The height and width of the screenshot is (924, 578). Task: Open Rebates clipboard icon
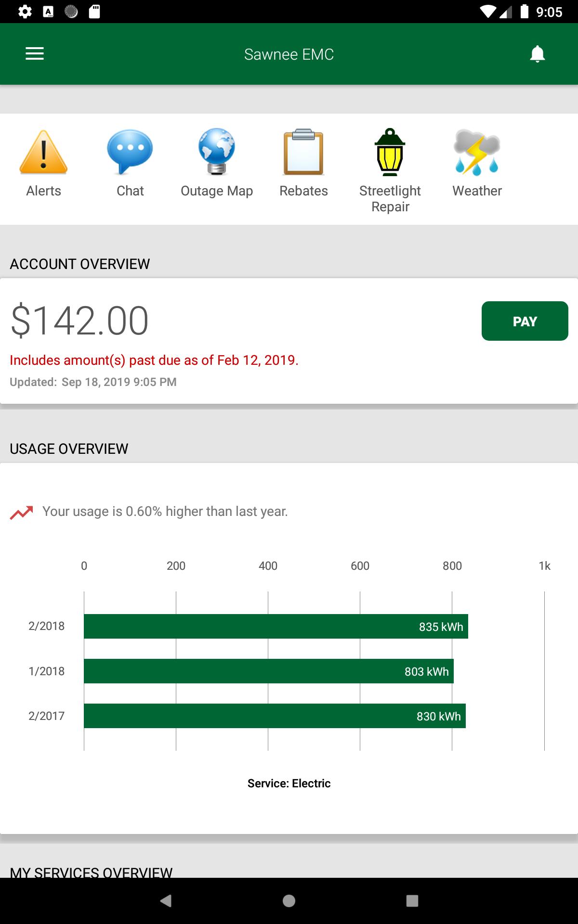point(303,152)
